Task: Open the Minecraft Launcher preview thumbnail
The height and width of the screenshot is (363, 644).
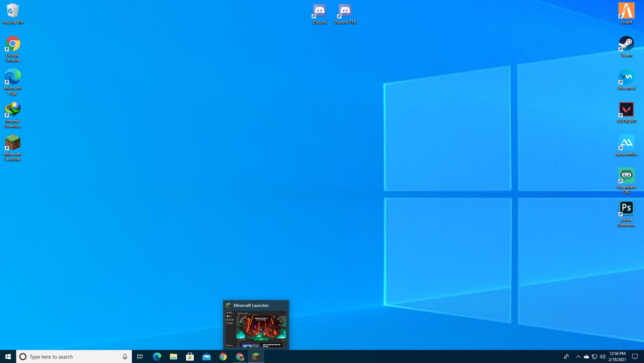Action: (x=256, y=328)
